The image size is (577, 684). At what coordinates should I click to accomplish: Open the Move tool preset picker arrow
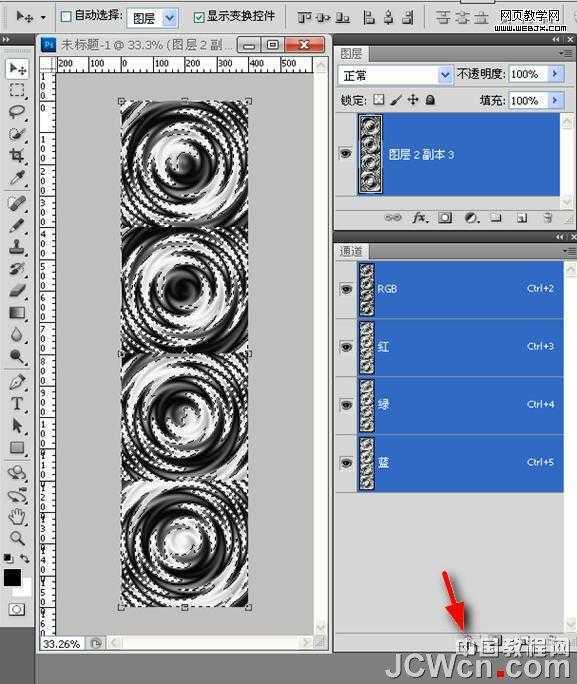click(x=43, y=17)
